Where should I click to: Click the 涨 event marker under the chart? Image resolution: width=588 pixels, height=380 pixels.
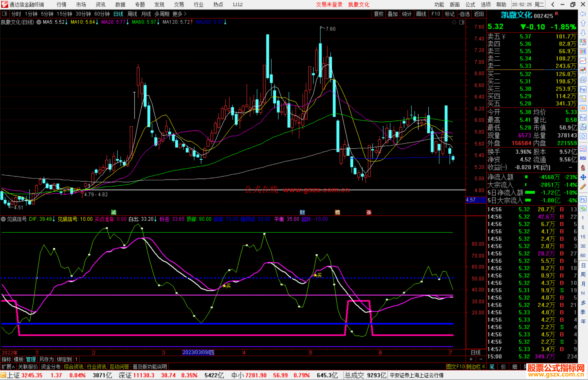[x=369, y=212]
